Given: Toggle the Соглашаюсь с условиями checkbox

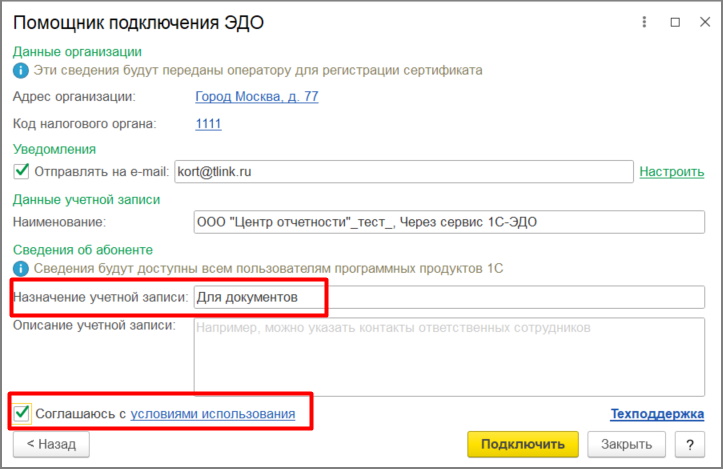Looking at the screenshot, I should (x=22, y=413).
